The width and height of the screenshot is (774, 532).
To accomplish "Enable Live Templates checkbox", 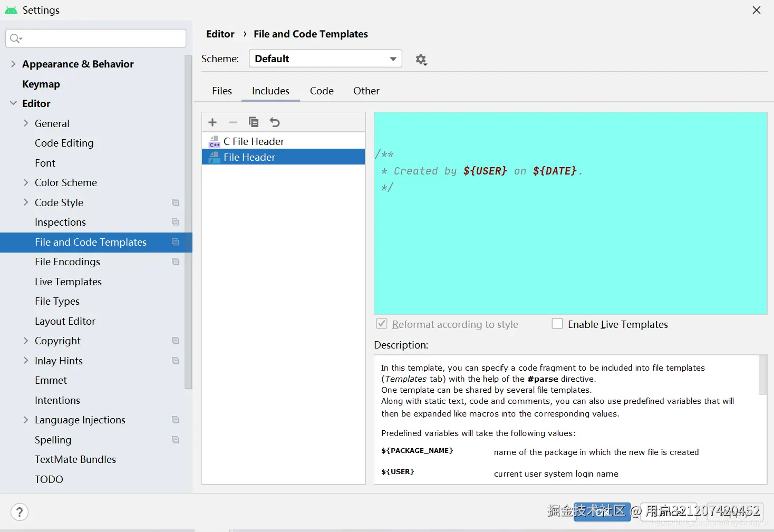I will pyautogui.click(x=557, y=324).
